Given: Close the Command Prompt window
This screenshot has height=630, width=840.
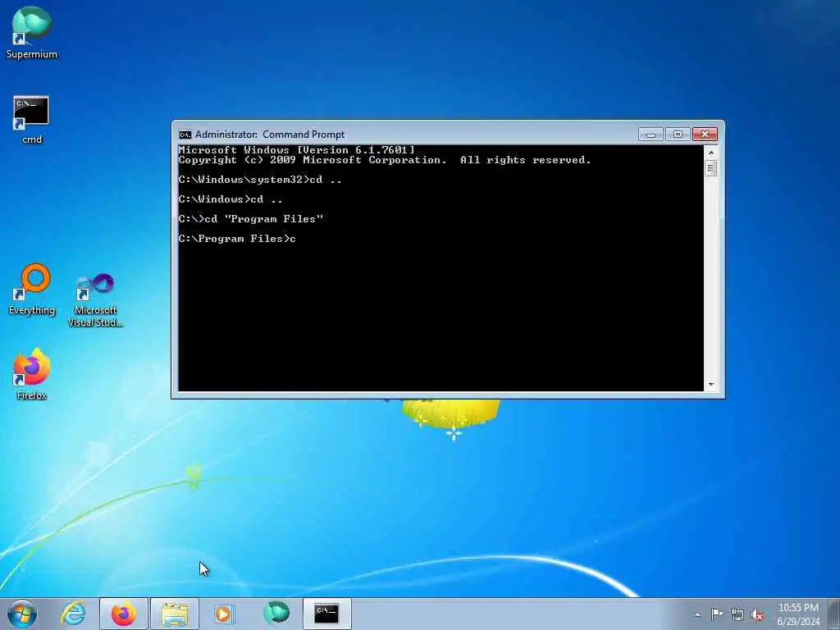Looking at the screenshot, I should (705, 134).
